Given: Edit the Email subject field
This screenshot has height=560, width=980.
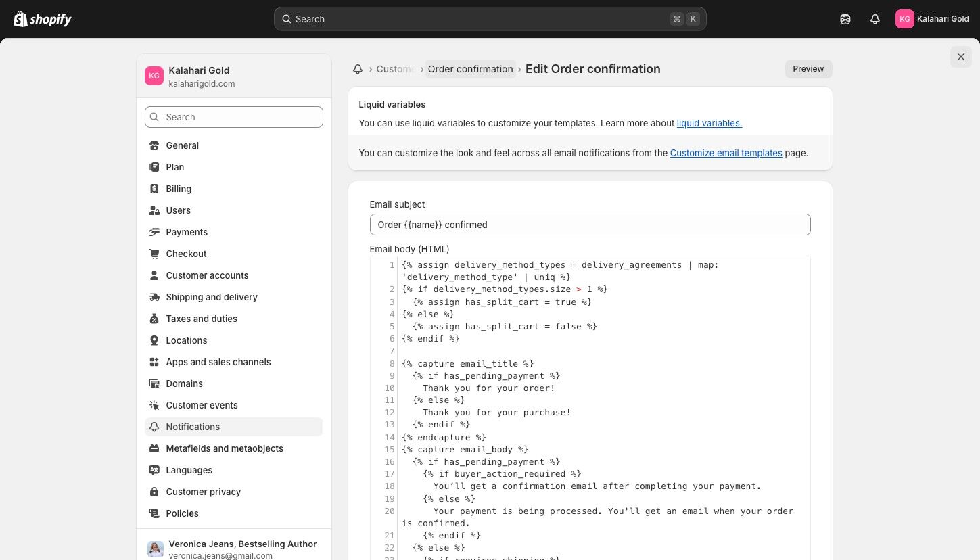Looking at the screenshot, I should pos(590,225).
